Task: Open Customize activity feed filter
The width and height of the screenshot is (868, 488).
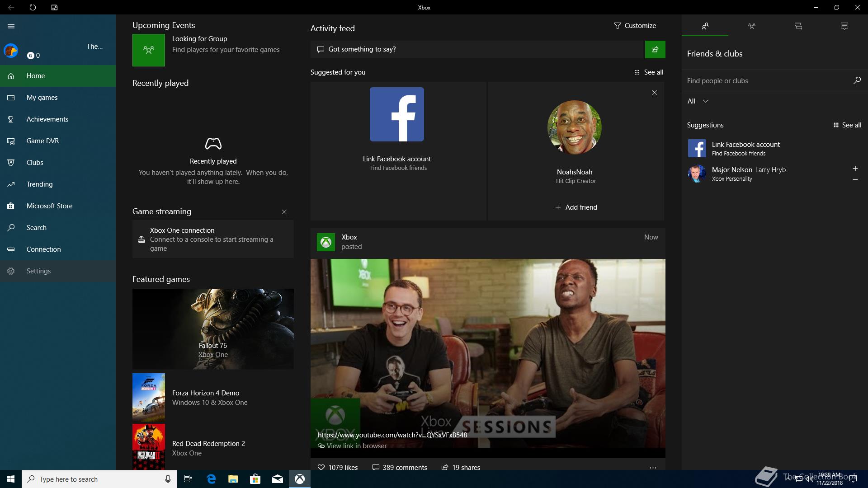Action: [x=635, y=26]
